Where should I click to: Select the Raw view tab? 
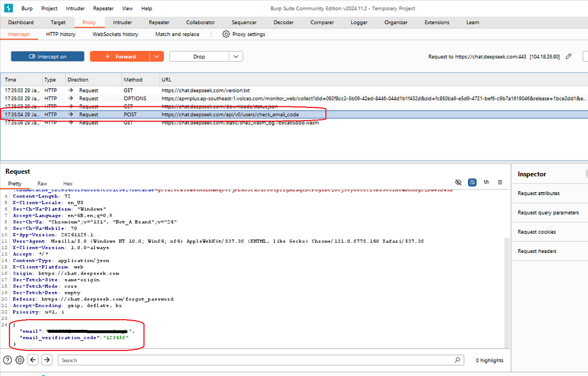pos(43,183)
